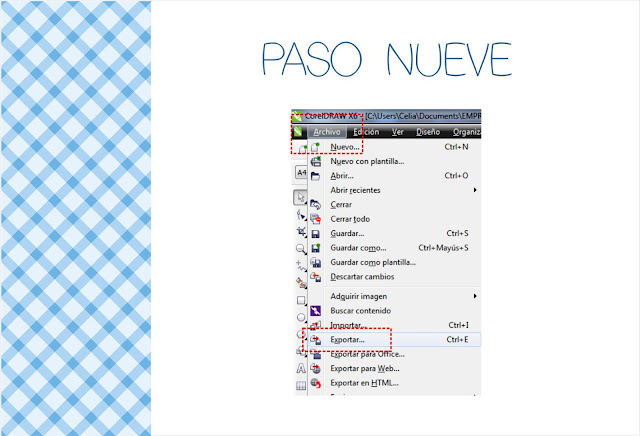Choose Exportar... from the Archivo menu
The width and height of the screenshot is (640, 436).
pos(395,340)
